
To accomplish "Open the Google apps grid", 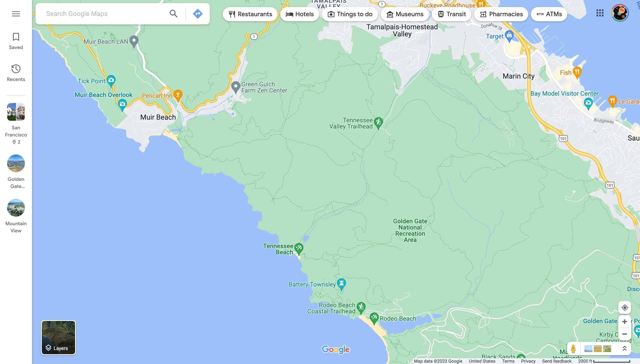I will 600,13.
